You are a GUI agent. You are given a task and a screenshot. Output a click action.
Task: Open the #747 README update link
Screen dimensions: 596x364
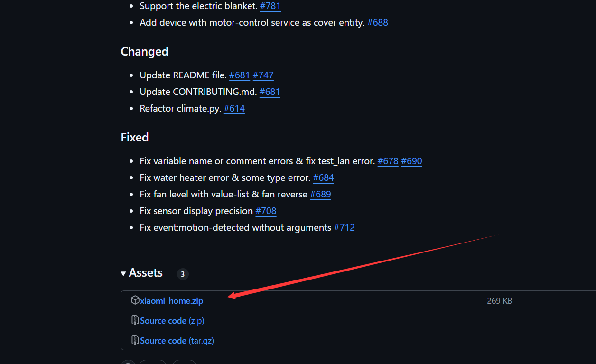click(x=263, y=75)
